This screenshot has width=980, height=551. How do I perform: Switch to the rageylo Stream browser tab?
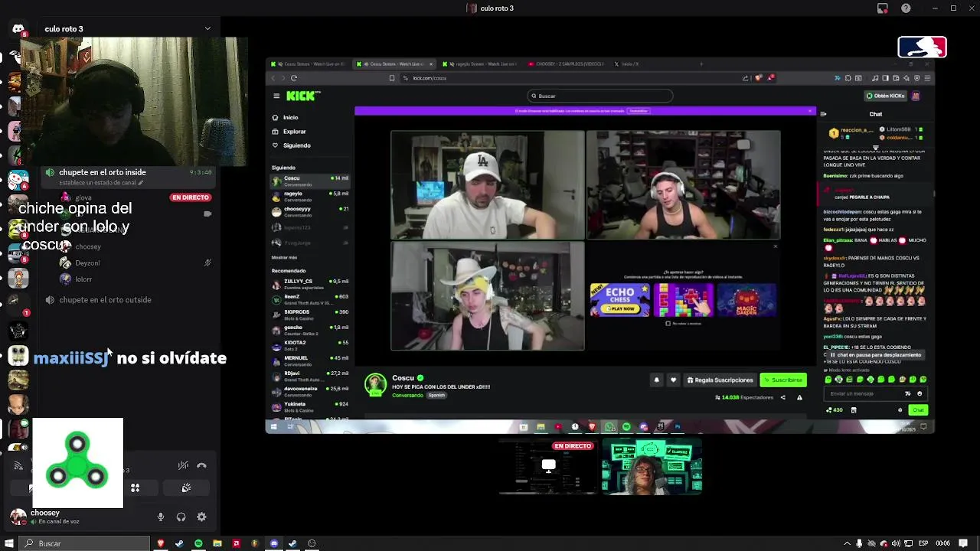click(x=479, y=64)
